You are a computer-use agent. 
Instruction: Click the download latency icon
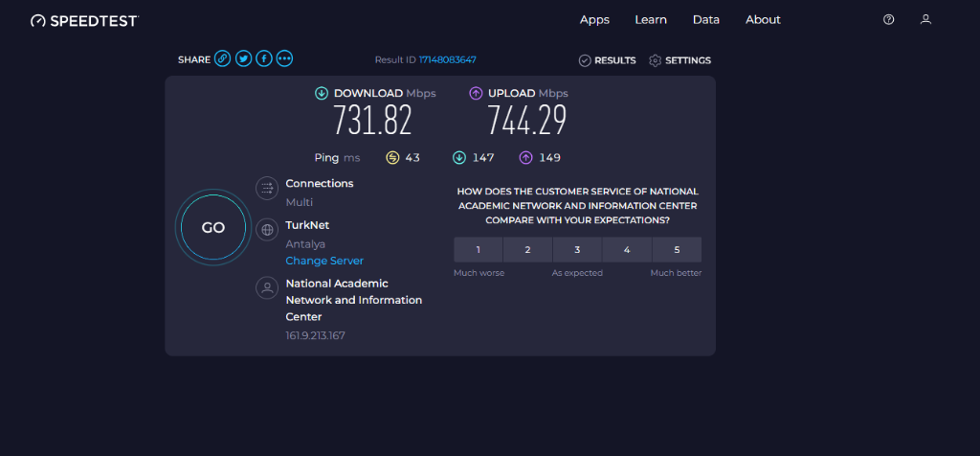(x=458, y=158)
